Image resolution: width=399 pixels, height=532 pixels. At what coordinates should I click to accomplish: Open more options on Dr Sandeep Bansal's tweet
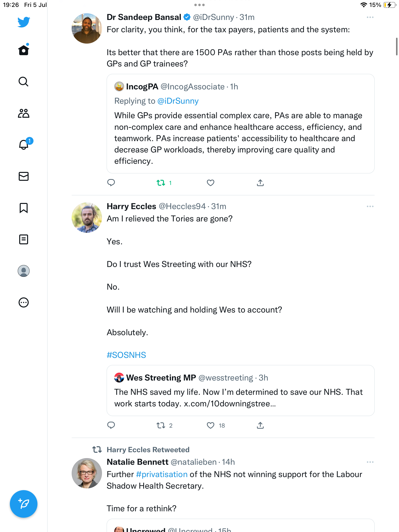370,17
